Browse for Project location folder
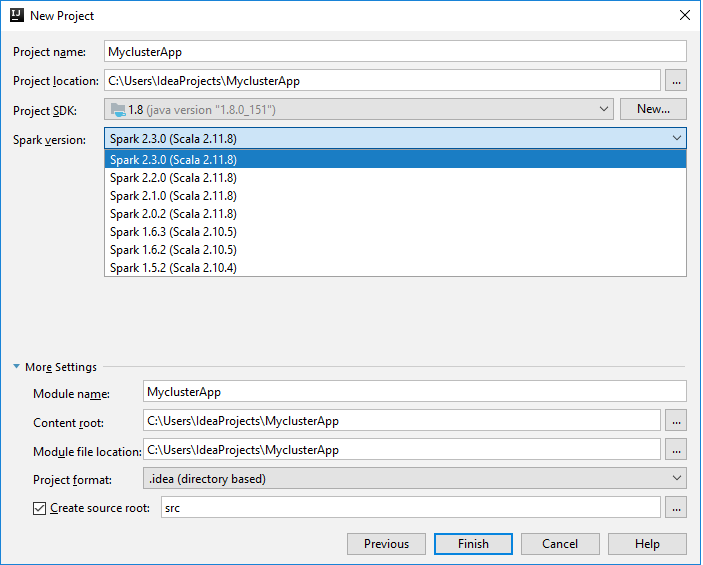The image size is (703, 565). (x=676, y=81)
